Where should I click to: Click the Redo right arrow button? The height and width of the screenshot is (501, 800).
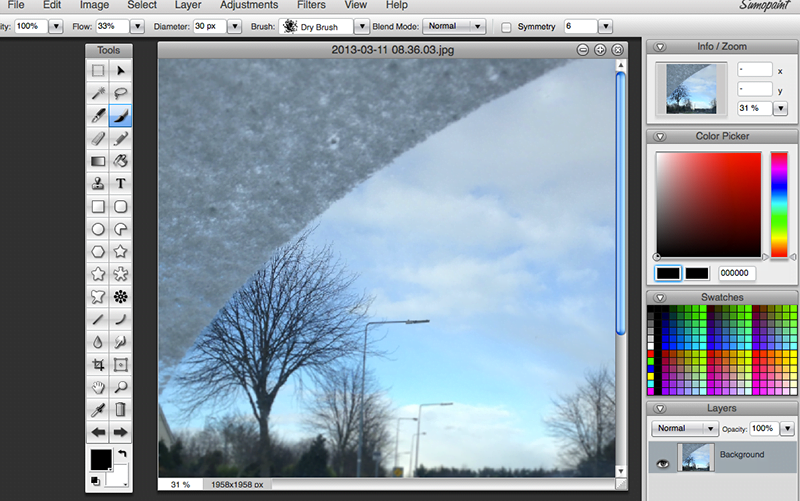point(120,433)
